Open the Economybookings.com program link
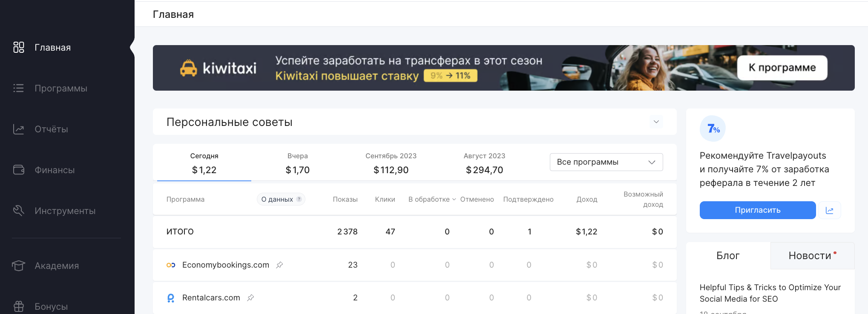This screenshot has width=868, height=314. pos(226,265)
